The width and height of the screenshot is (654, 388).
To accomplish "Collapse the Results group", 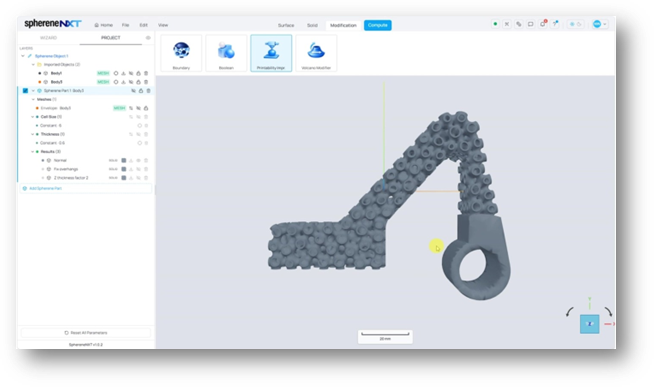I will (33, 152).
